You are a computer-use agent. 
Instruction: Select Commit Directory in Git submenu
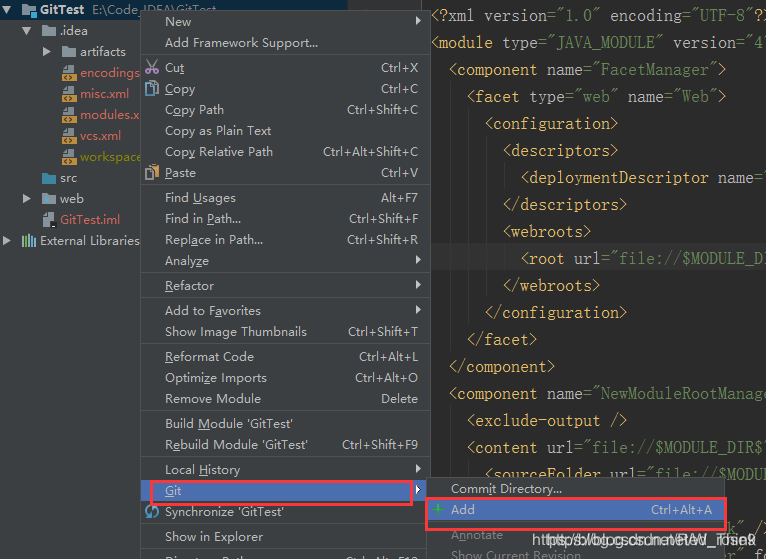tap(575, 489)
